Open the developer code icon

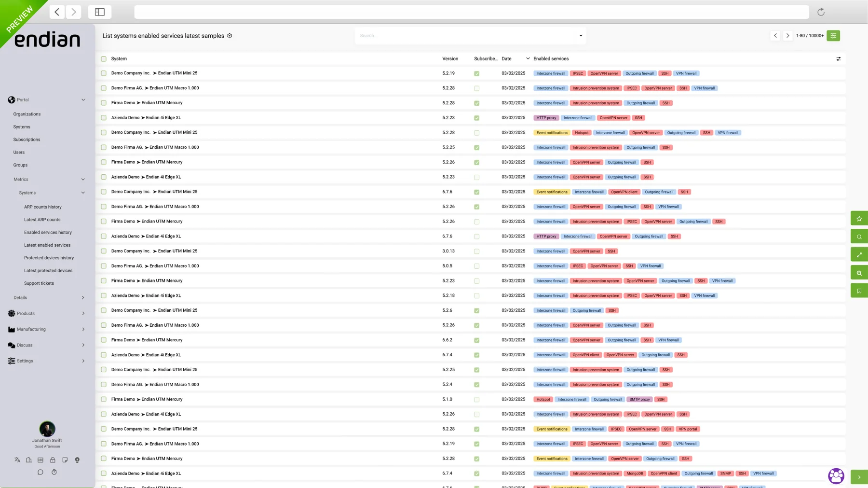(x=41, y=460)
